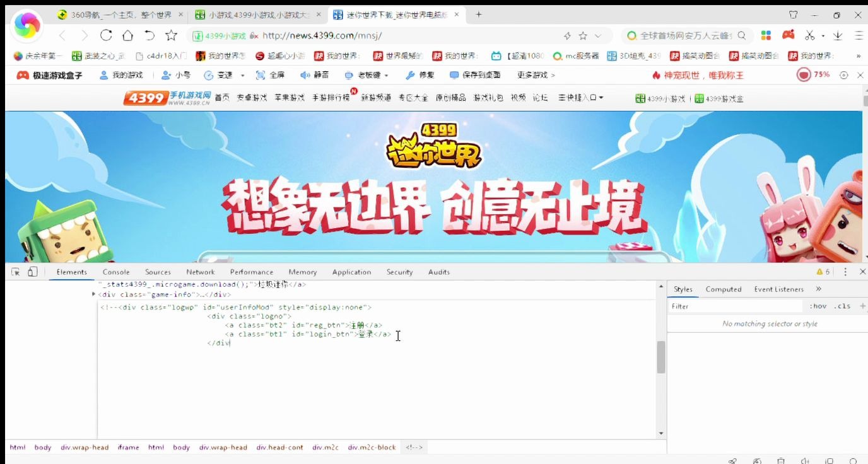The width and height of the screenshot is (868, 464).
Task: Click the DevTools warning count icon
Action: (823, 272)
